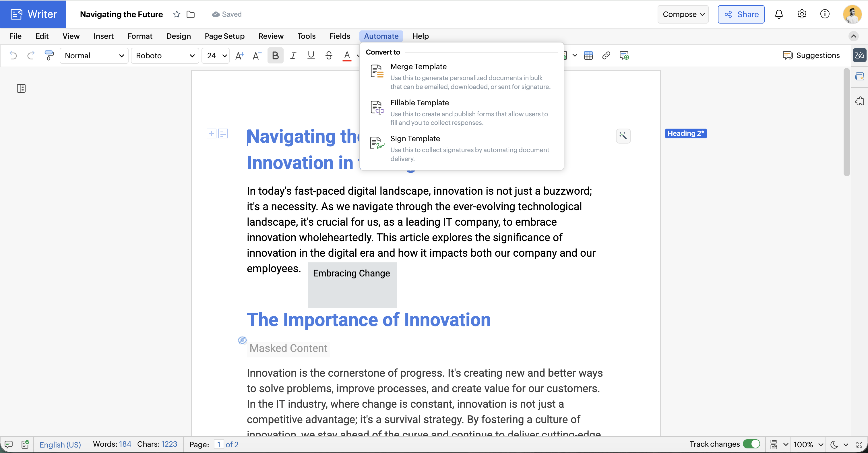Image resolution: width=868 pixels, height=453 pixels.
Task: Toggle the Track changes switch
Action: (751, 444)
